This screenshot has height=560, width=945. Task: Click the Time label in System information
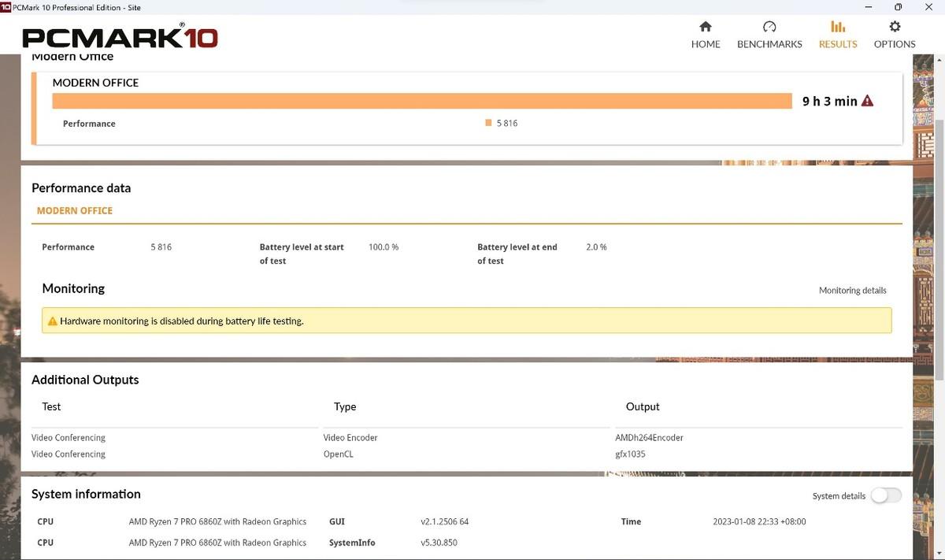coord(631,521)
